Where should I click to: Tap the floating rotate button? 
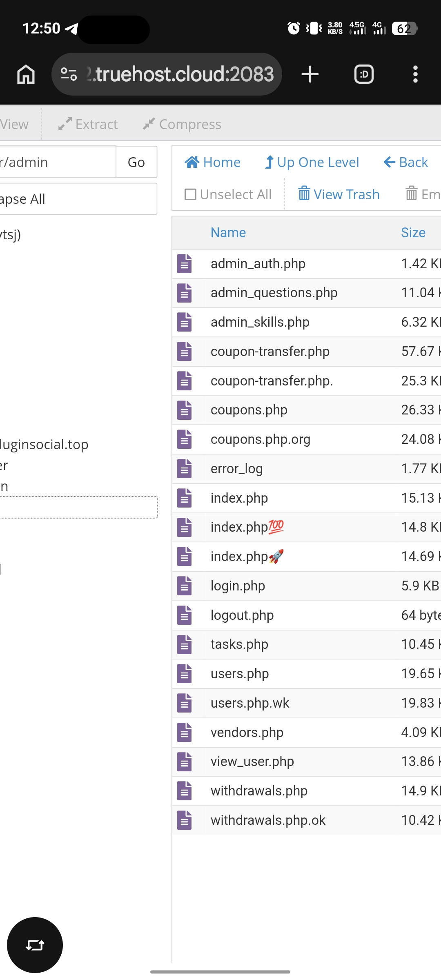(x=35, y=945)
